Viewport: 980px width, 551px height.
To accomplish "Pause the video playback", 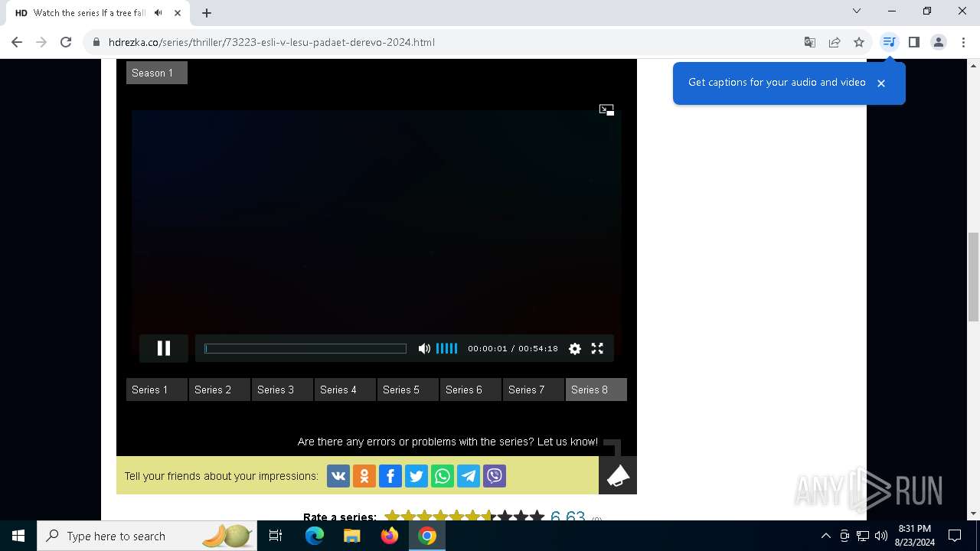I will [164, 348].
